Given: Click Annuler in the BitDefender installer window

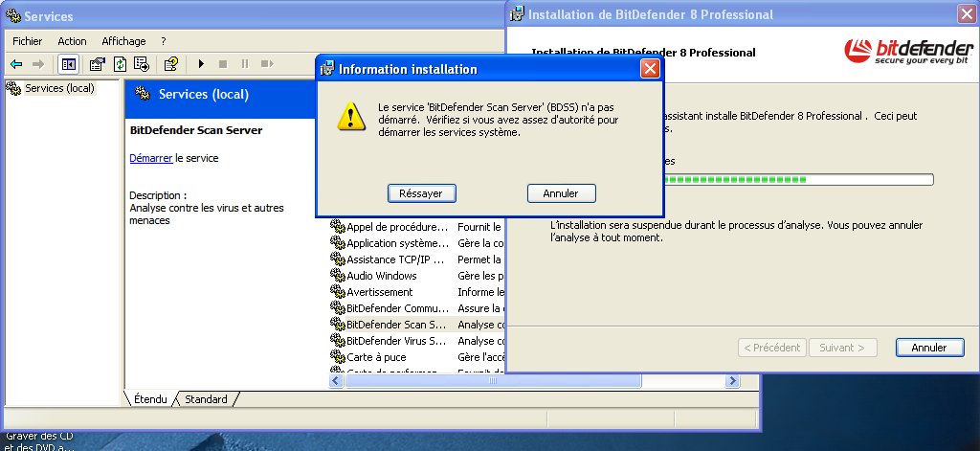Looking at the screenshot, I should coord(929,348).
